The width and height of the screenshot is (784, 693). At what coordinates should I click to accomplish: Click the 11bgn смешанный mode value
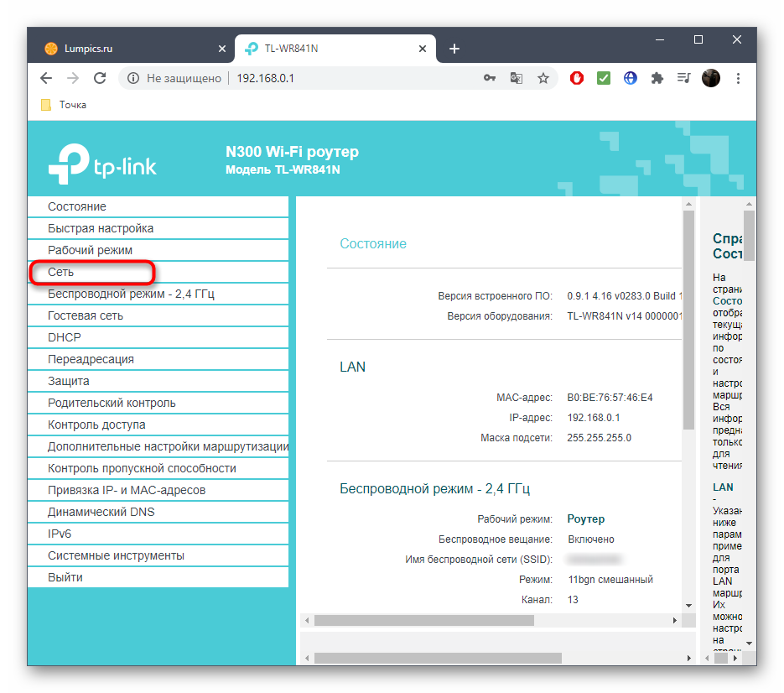(x=610, y=580)
